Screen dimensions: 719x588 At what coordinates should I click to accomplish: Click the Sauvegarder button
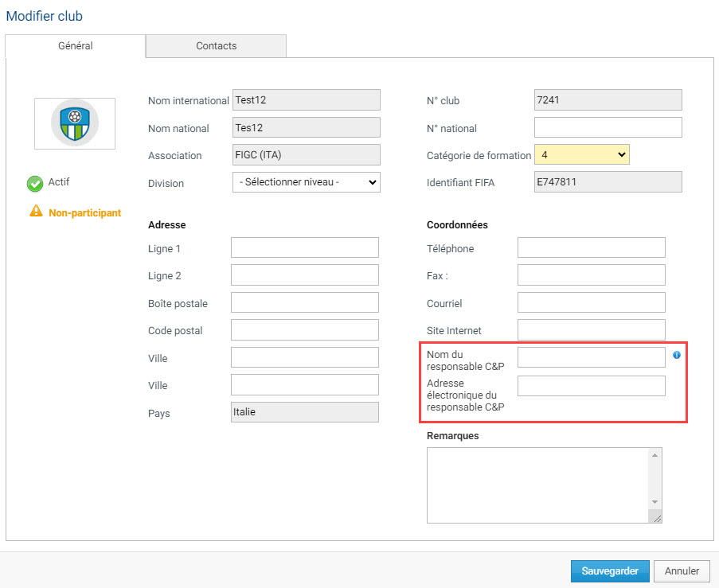click(610, 571)
